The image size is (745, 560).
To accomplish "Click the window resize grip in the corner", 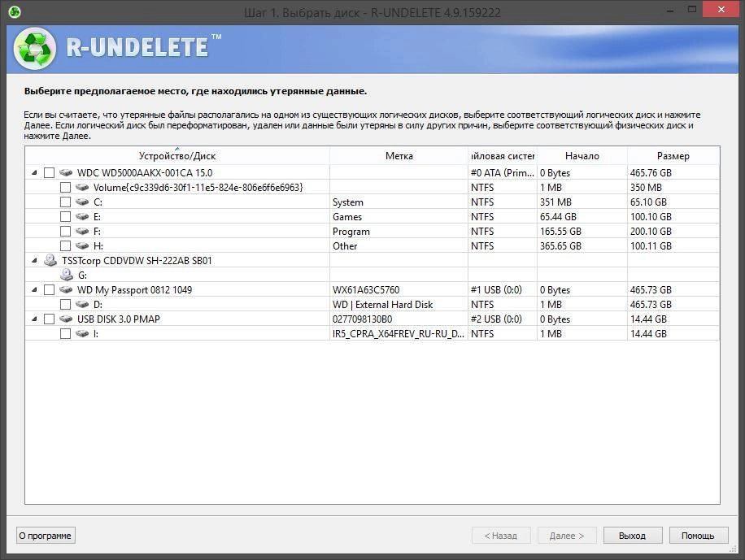I will coord(733,549).
